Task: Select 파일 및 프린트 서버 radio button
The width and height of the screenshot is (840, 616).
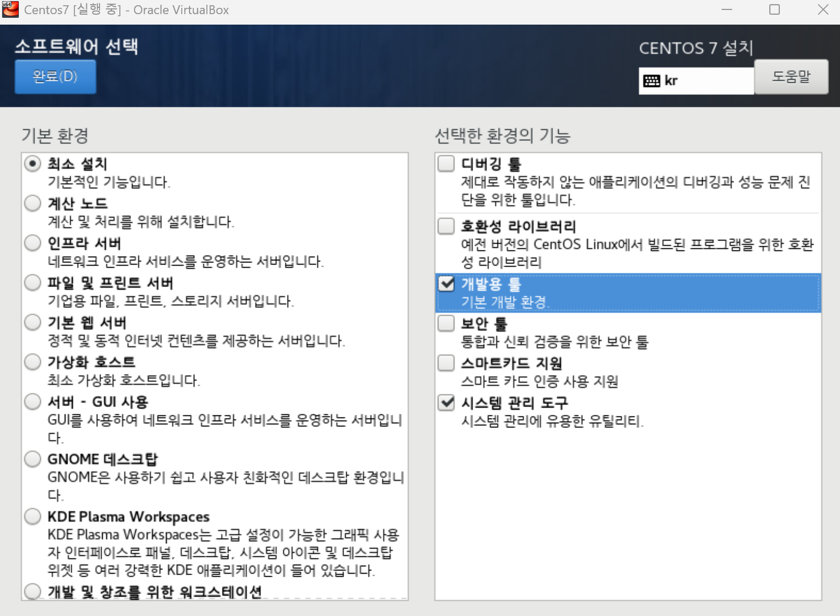Action: tap(32, 283)
